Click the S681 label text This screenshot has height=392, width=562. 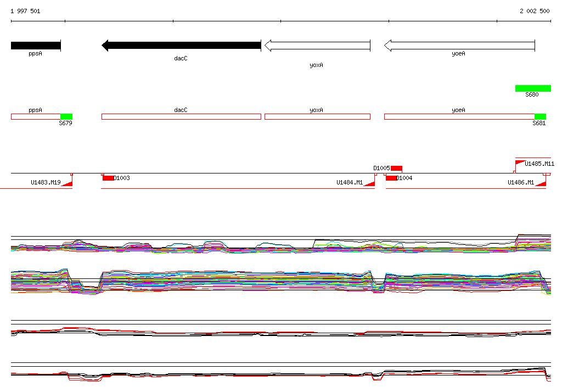pos(539,123)
